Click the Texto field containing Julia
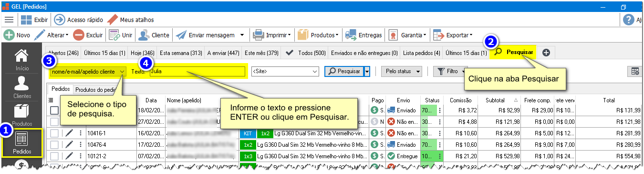 [x=197, y=72]
